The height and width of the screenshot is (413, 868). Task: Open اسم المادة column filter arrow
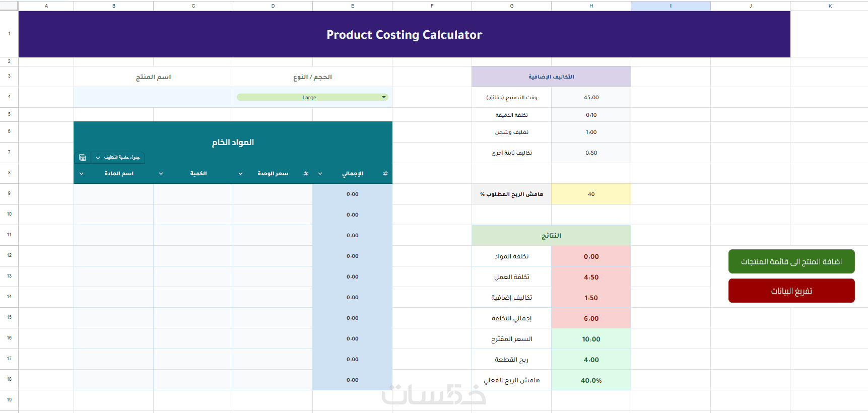[x=82, y=174]
